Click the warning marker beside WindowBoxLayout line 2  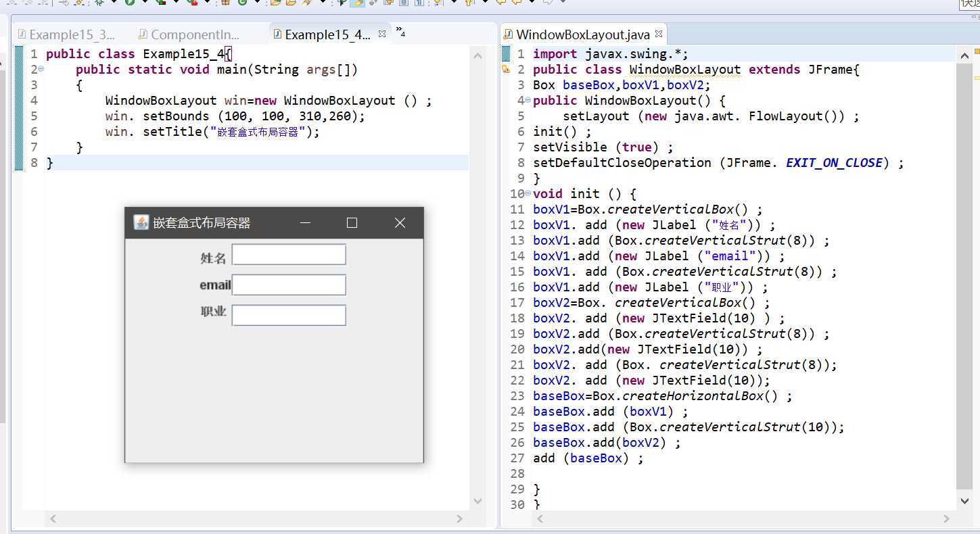point(505,69)
